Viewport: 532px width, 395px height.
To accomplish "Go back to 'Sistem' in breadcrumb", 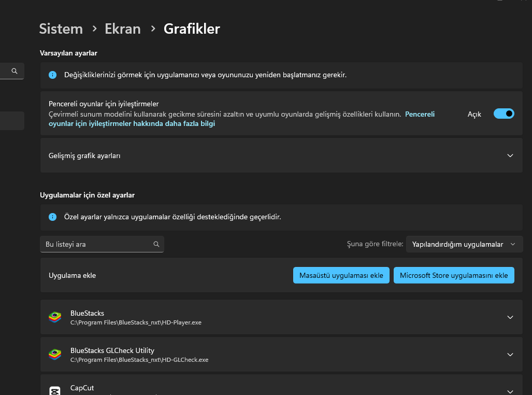I will point(61,29).
